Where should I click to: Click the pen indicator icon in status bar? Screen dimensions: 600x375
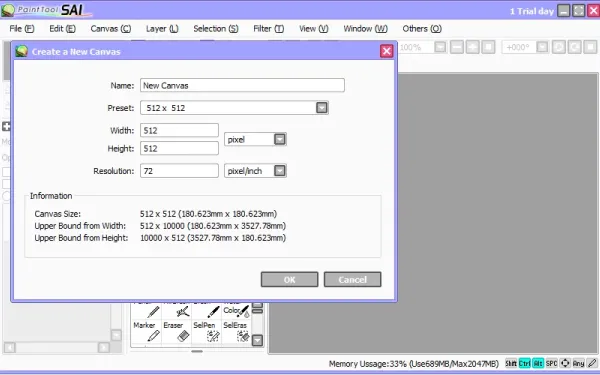coord(592,363)
